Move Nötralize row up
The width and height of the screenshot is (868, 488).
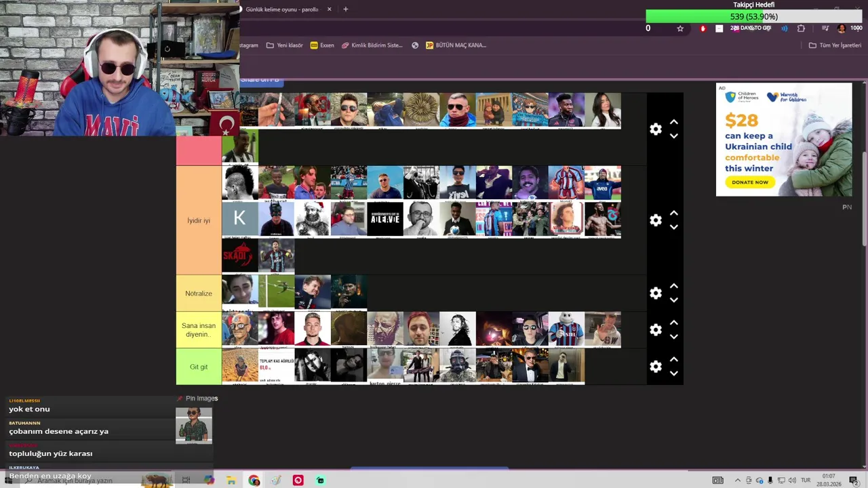tap(674, 286)
